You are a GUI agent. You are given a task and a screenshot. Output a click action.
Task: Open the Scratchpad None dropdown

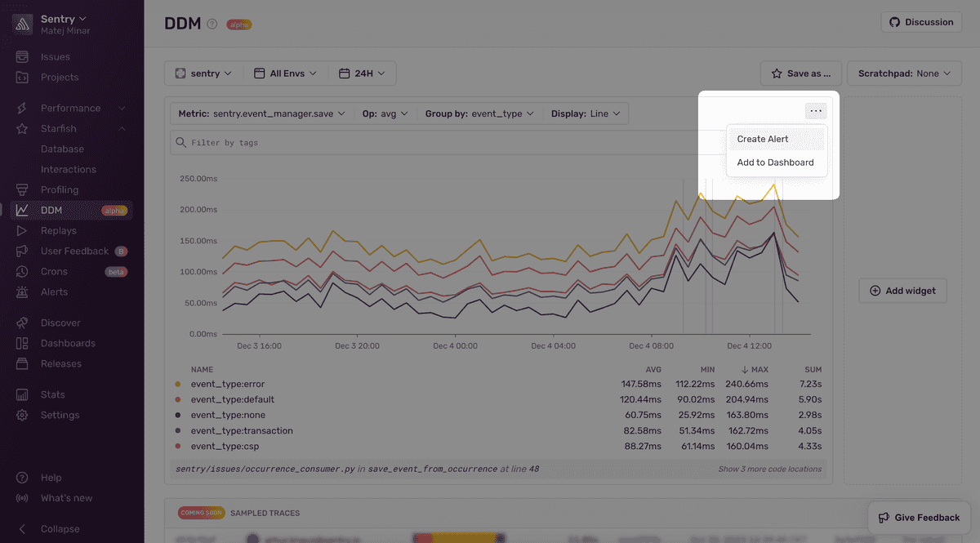[x=904, y=73]
